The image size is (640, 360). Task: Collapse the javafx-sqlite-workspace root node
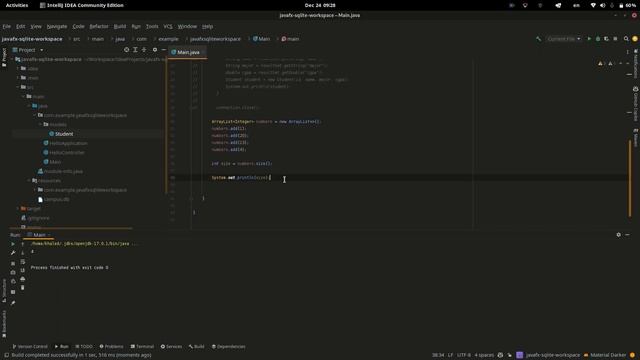click(x=12, y=59)
